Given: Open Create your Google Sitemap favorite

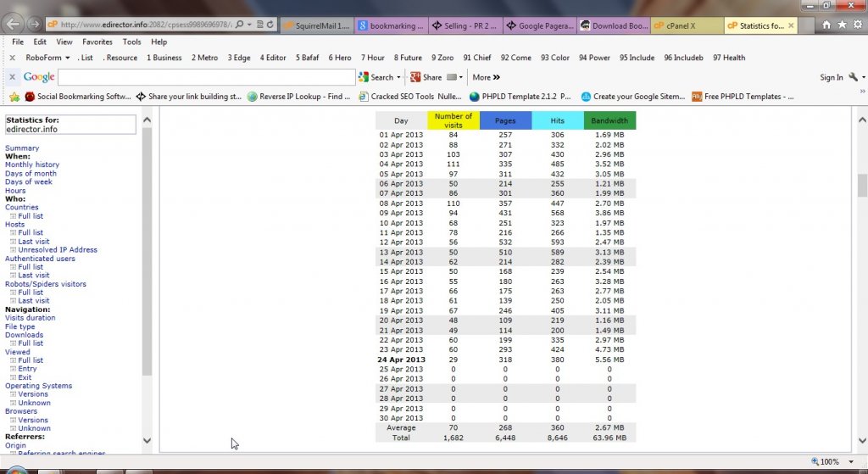Looking at the screenshot, I should click(633, 97).
